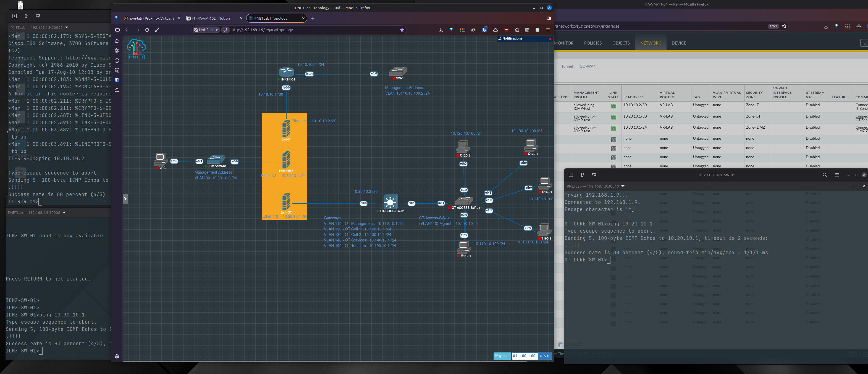Open Firefox downloads in PNETLab window
The width and height of the screenshot is (868, 374).
click(x=441, y=30)
